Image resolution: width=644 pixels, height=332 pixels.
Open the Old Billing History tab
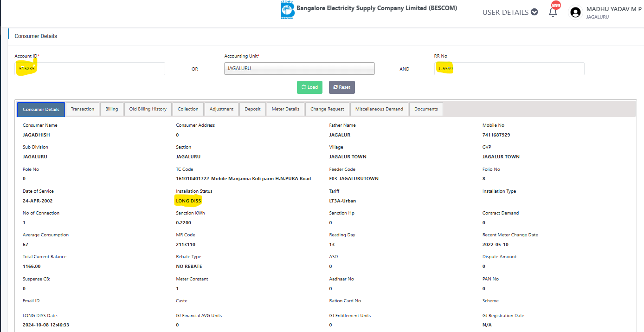(x=148, y=109)
